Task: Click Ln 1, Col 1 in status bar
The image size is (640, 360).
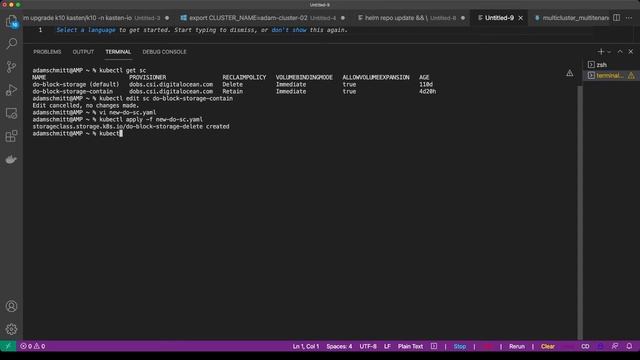Action: pyautogui.click(x=306, y=346)
